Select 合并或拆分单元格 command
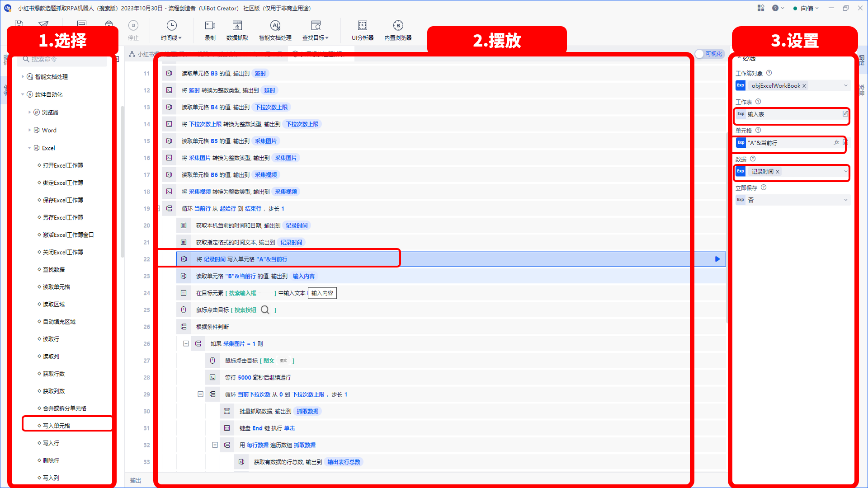868x488 pixels. [64, 408]
